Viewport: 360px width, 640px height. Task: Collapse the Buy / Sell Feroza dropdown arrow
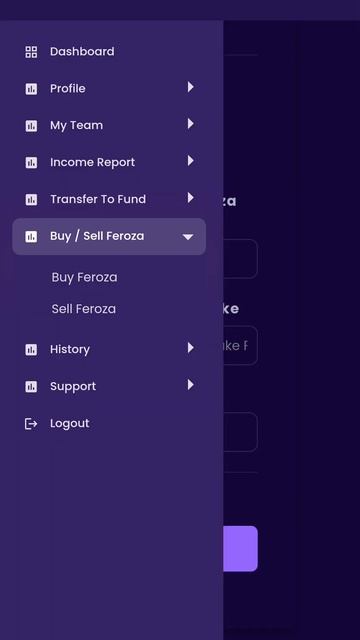[x=188, y=237]
